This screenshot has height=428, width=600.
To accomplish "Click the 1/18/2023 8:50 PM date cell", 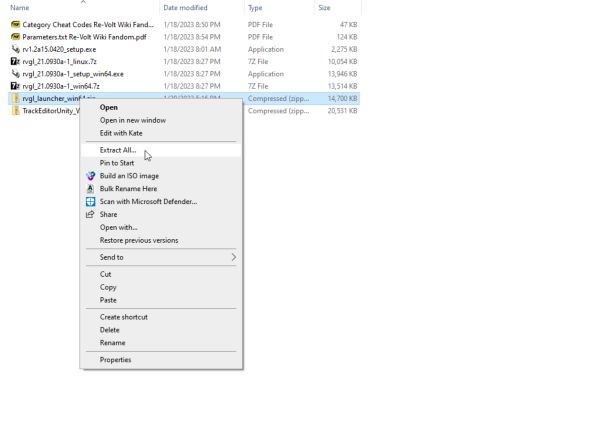I will tap(192, 24).
